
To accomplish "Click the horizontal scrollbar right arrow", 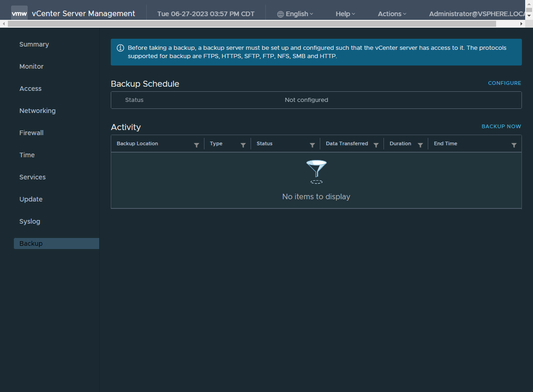I will pos(521,24).
